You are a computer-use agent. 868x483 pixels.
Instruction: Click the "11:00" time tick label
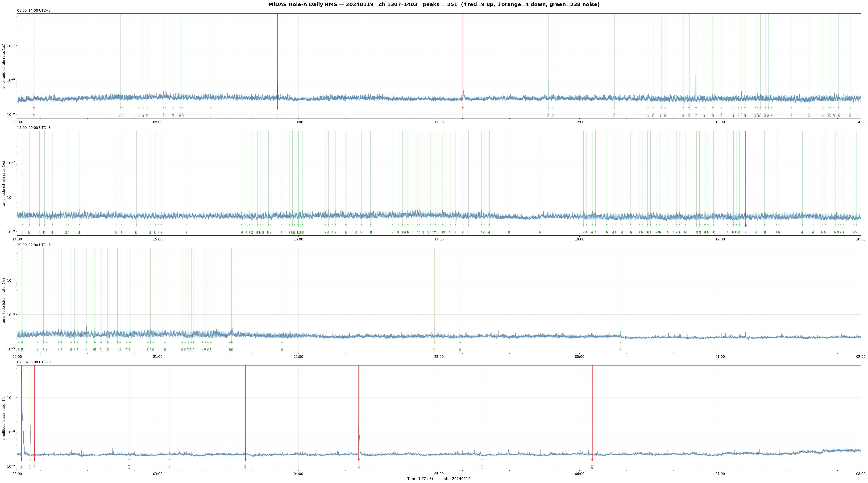pos(439,122)
